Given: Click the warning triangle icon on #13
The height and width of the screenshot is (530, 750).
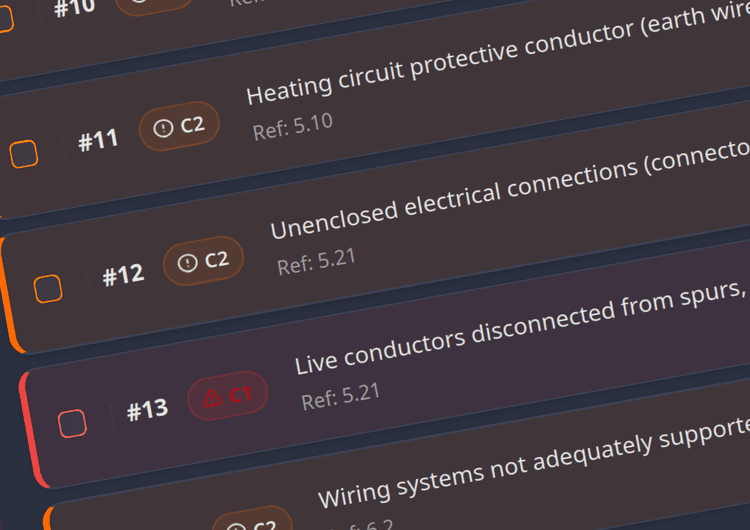Looking at the screenshot, I should coord(212,398).
